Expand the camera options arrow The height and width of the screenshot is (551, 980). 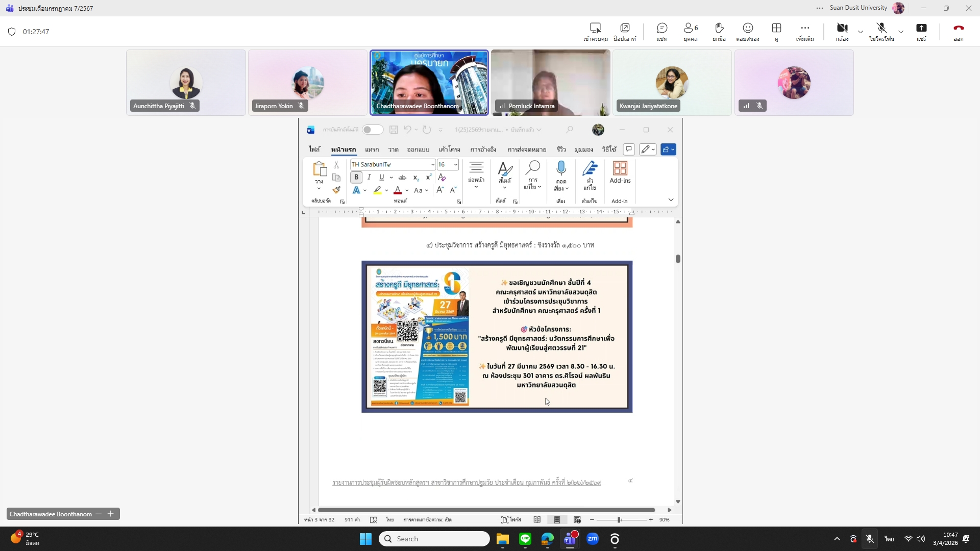point(861,32)
